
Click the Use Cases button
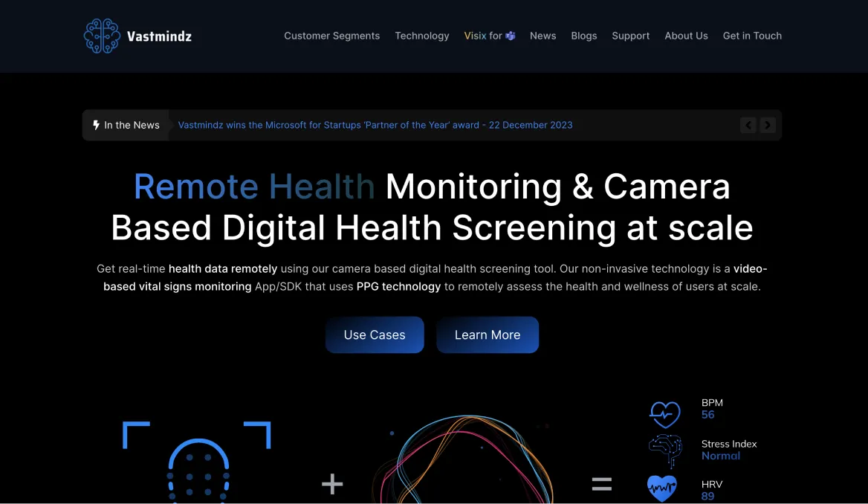coord(375,335)
